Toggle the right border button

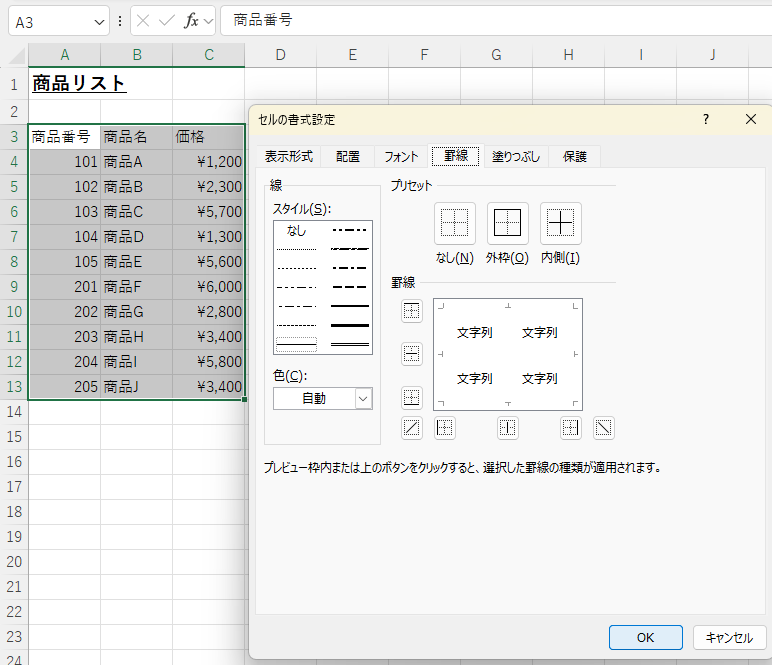570,428
